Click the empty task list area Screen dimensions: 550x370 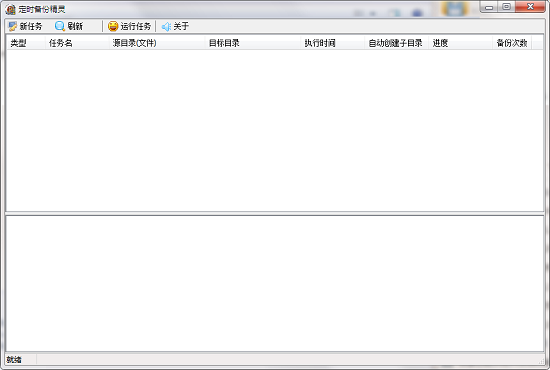click(275, 130)
